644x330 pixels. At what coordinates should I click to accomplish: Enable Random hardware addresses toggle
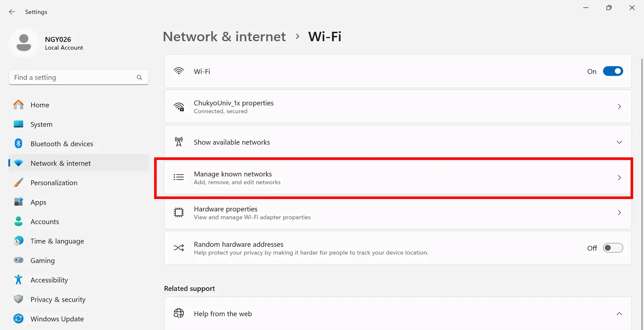click(613, 248)
